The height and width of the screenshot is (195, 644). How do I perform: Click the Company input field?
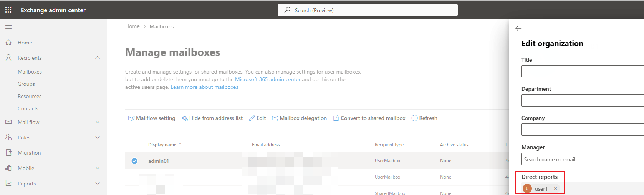(x=583, y=129)
